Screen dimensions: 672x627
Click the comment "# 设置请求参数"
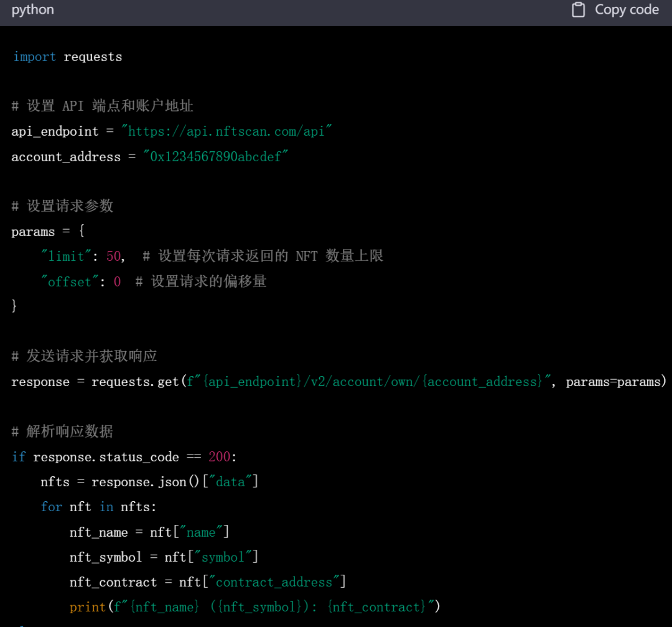[x=63, y=206]
